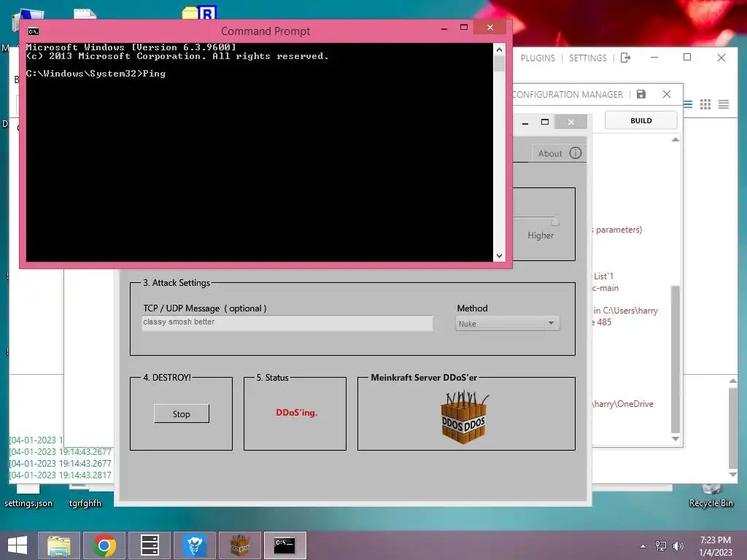Viewport: 747px width, 560px height.
Task: Click the Command Prompt scroll up arrow
Action: 499,49
